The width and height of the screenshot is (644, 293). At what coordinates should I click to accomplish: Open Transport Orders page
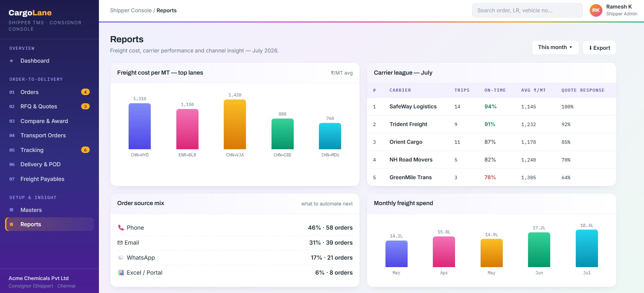[x=49, y=135]
